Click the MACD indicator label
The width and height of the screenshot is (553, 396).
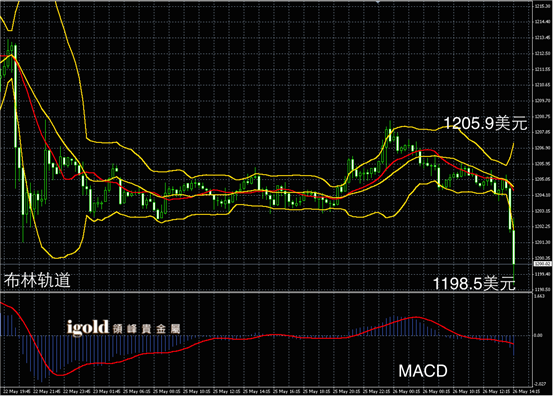[x=423, y=371]
